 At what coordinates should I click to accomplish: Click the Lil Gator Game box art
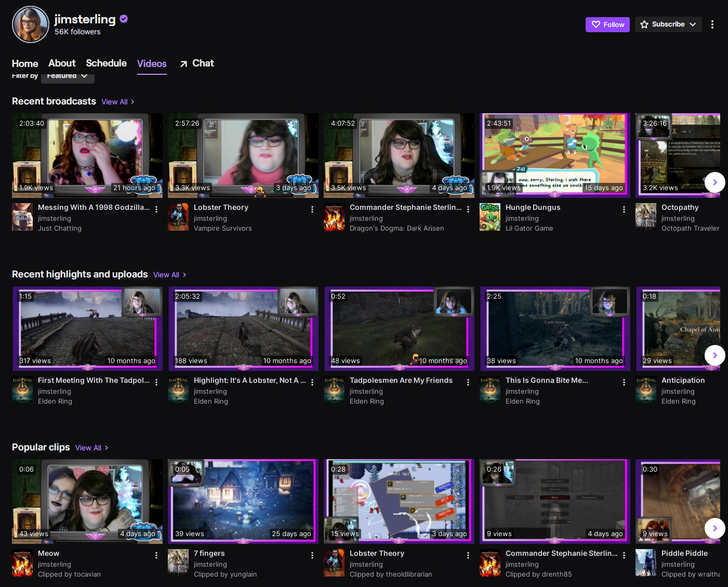pos(490,217)
